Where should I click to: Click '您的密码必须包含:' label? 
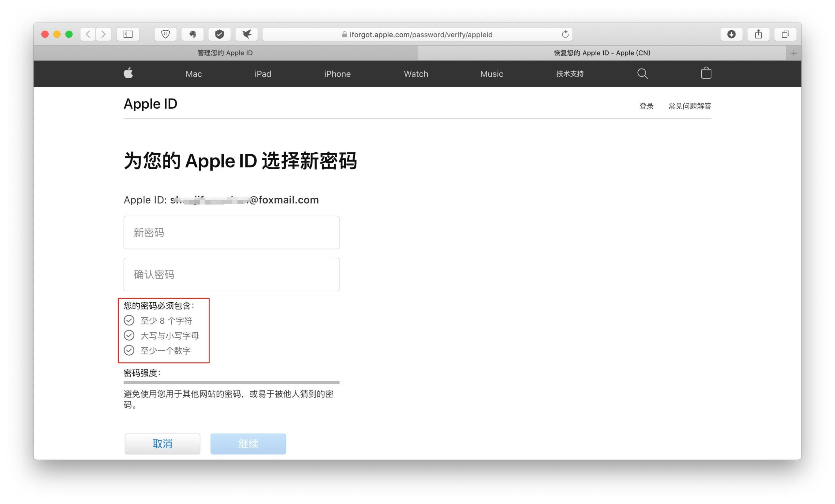tap(159, 306)
